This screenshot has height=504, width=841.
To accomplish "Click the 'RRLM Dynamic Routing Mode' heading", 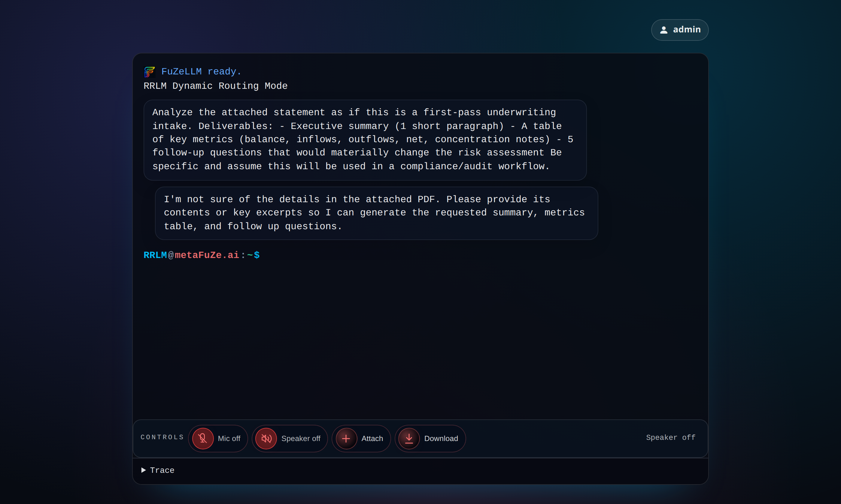I will coord(215,86).
